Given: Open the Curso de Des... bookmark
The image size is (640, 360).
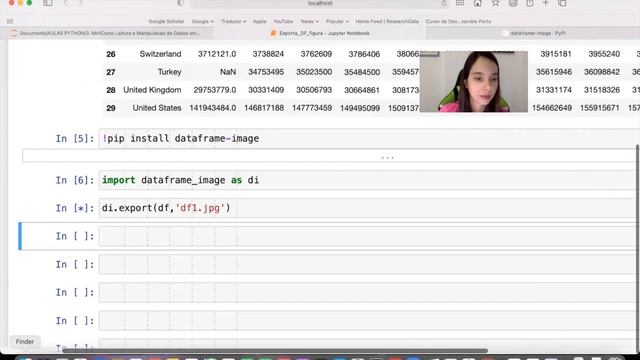Looking at the screenshot, I should [x=458, y=21].
